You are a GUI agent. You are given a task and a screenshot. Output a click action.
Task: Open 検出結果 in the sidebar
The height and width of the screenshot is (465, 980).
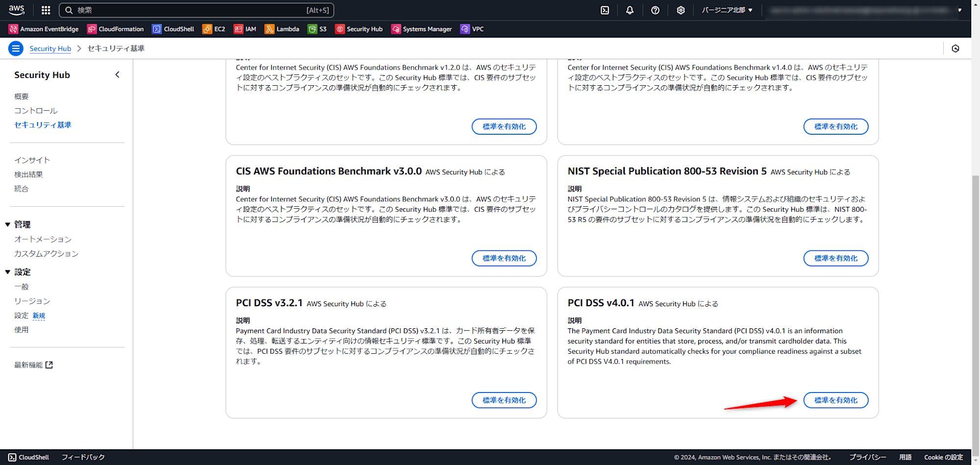pyautogui.click(x=28, y=174)
